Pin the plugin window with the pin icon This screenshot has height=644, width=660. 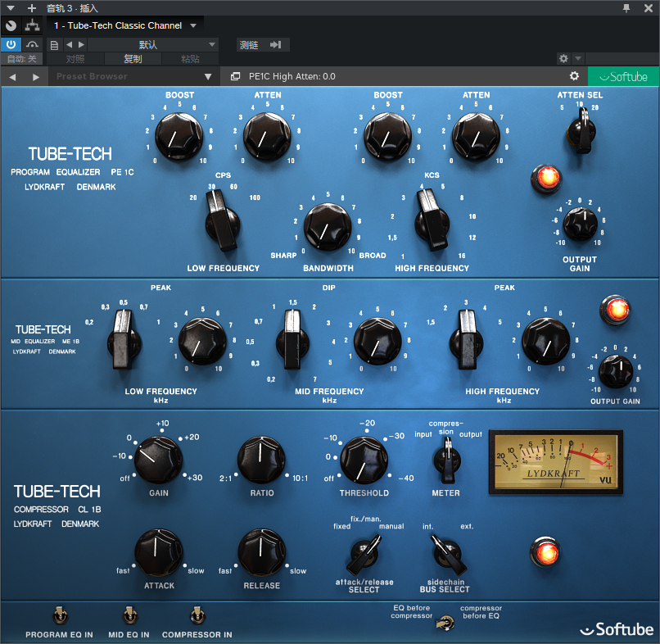pos(626,7)
